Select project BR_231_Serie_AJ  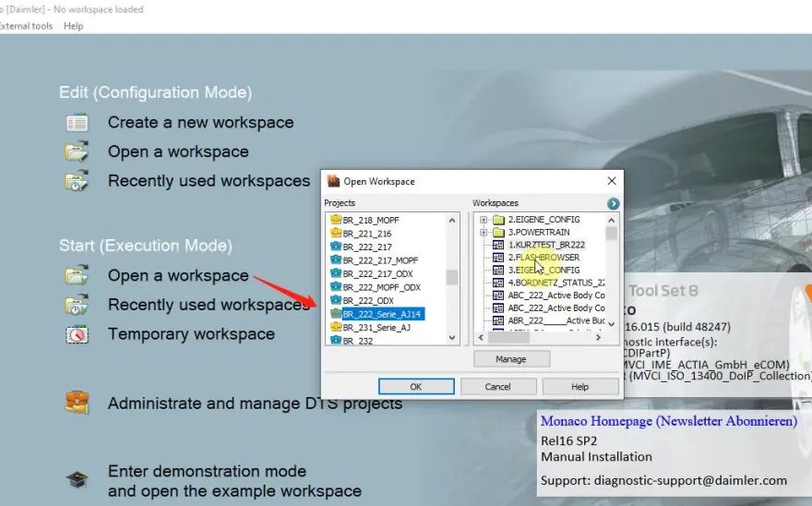point(376,328)
